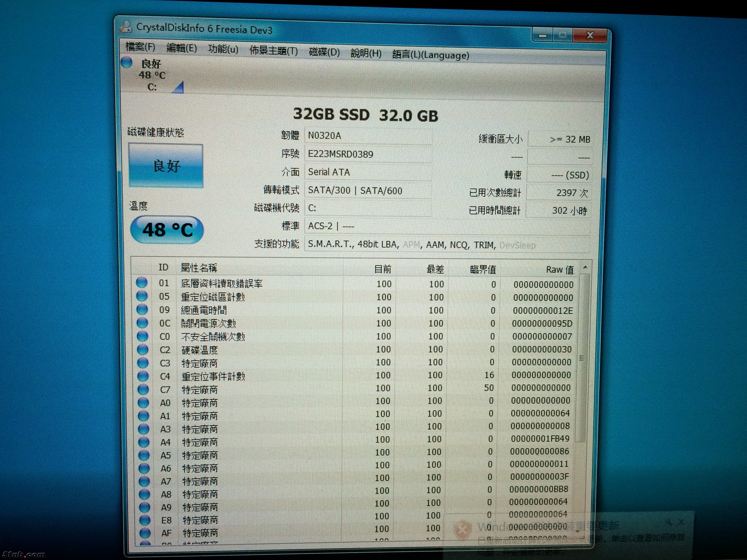747x560 pixels.
Task: Click status icon for row C2
Action: pyautogui.click(x=143, y=350)
